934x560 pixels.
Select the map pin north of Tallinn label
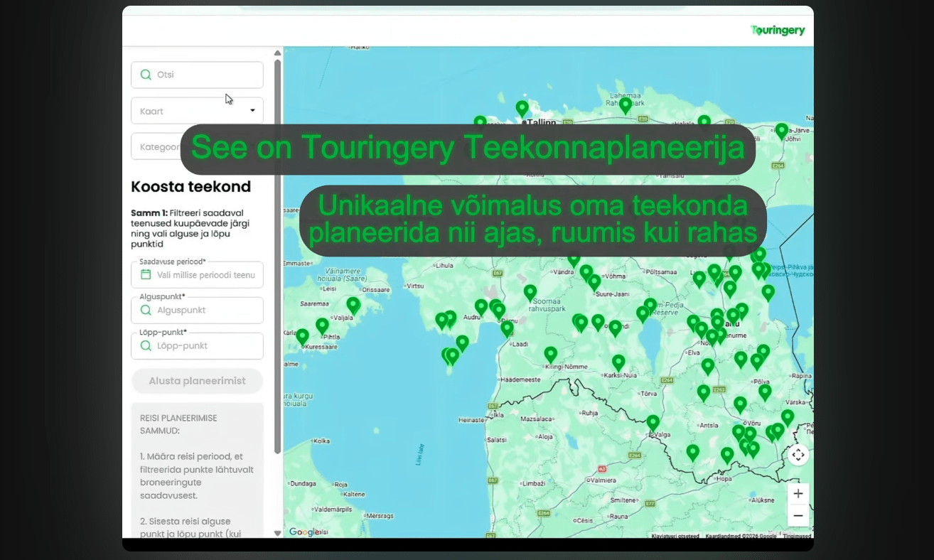(522, 108)
